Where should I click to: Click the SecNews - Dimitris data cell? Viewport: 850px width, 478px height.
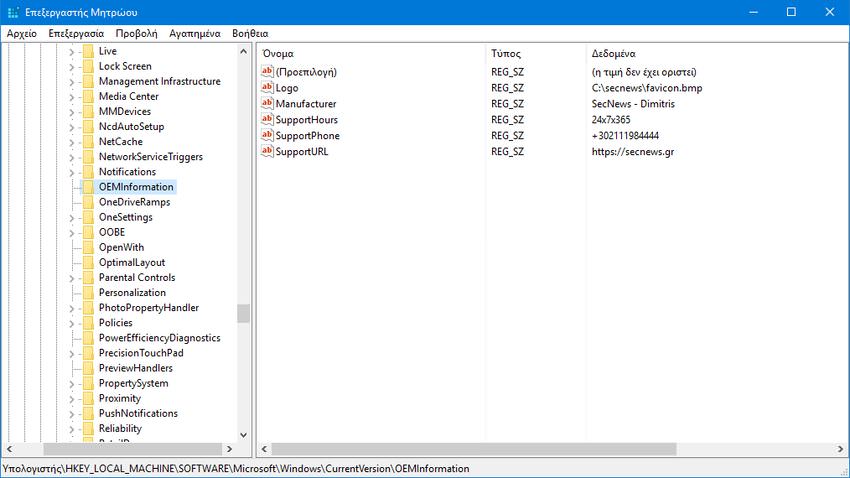click(633, 104)
